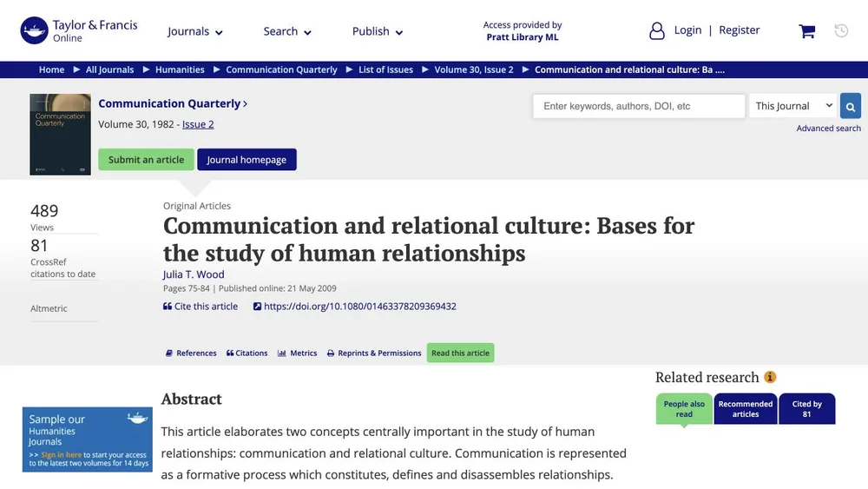868x489 pixels.
Task: Select the People also read tab
Action: [684, 409]
